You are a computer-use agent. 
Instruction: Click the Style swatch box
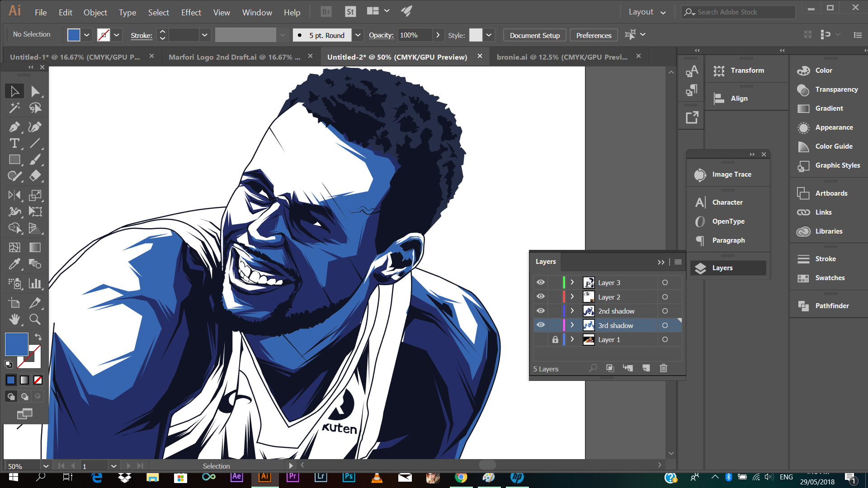click(476, 35)
